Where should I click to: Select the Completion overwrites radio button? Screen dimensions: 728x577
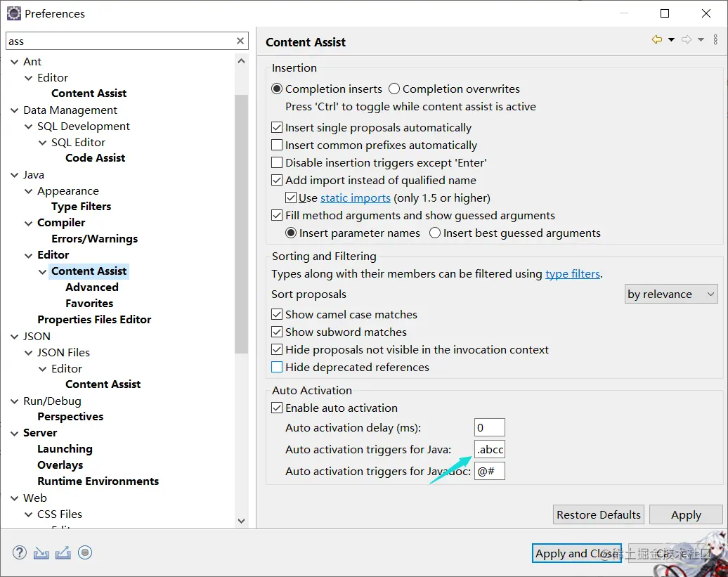point(394,89)
